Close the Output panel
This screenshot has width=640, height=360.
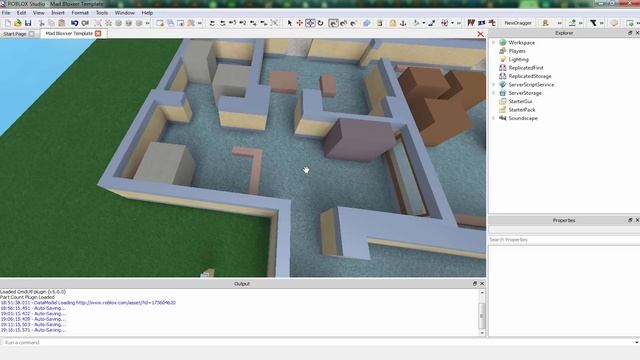click(x=482, y=283)
